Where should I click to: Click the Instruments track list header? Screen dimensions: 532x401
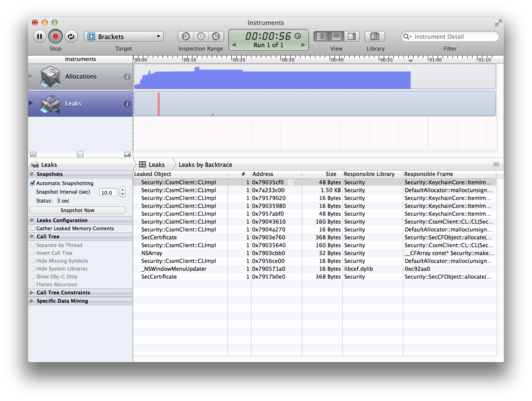80,59
